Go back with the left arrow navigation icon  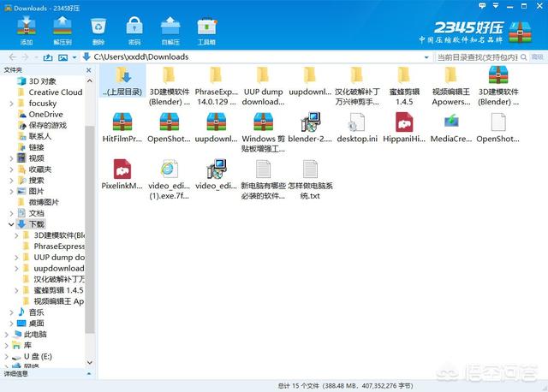click(13, 57)
